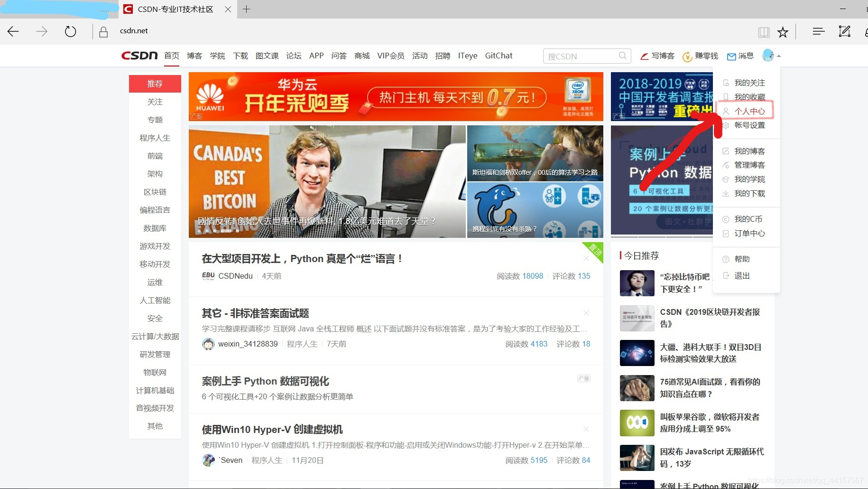This screenshot has width=868, height=489.
Task: Open reading view book icon
Action: 764,32
